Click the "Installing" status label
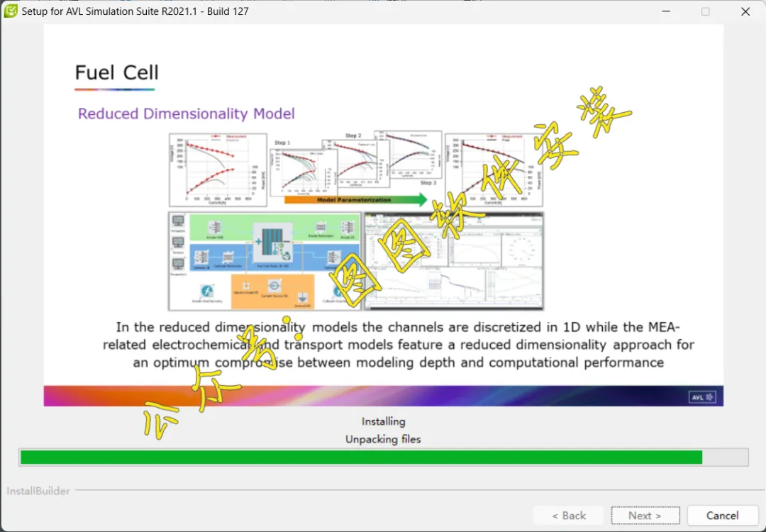Screen dimensions: 766x532 click(384, 421)
